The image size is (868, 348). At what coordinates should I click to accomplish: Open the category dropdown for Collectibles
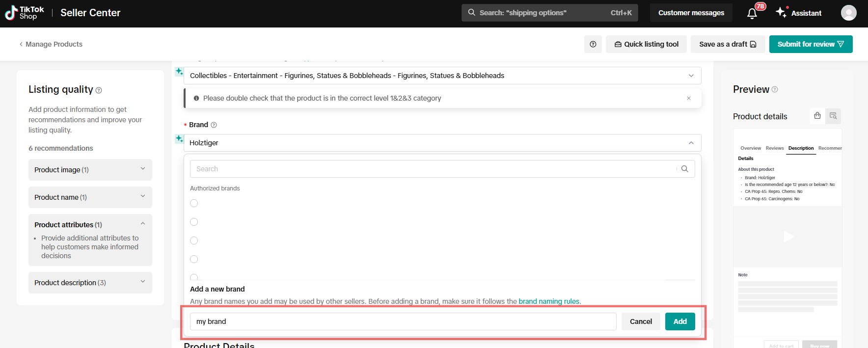coord(691,76)
